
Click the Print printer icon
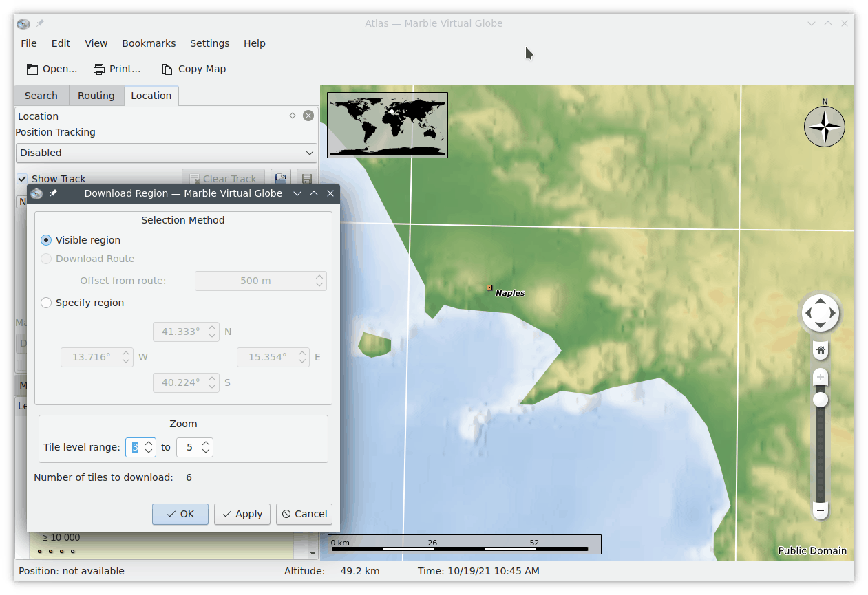(99, 69)
